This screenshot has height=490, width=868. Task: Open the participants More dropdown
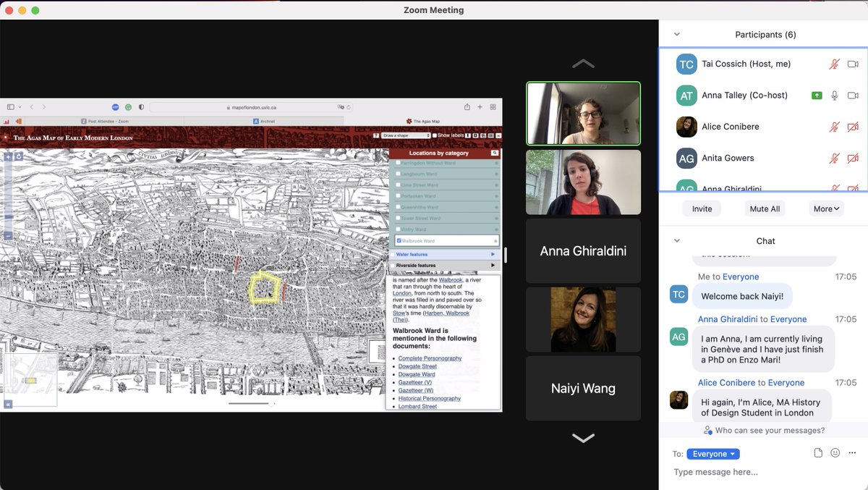pos(827,208)
